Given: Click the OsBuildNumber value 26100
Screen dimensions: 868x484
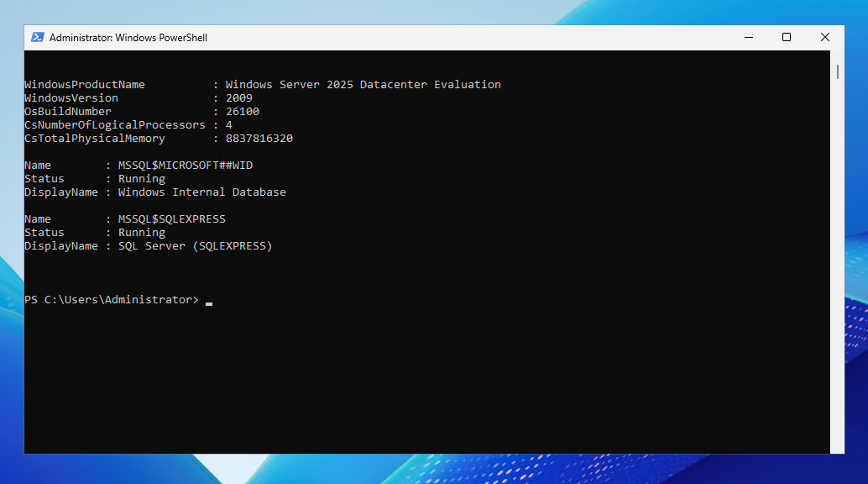Looking at the screenshot, I should 243,112.
